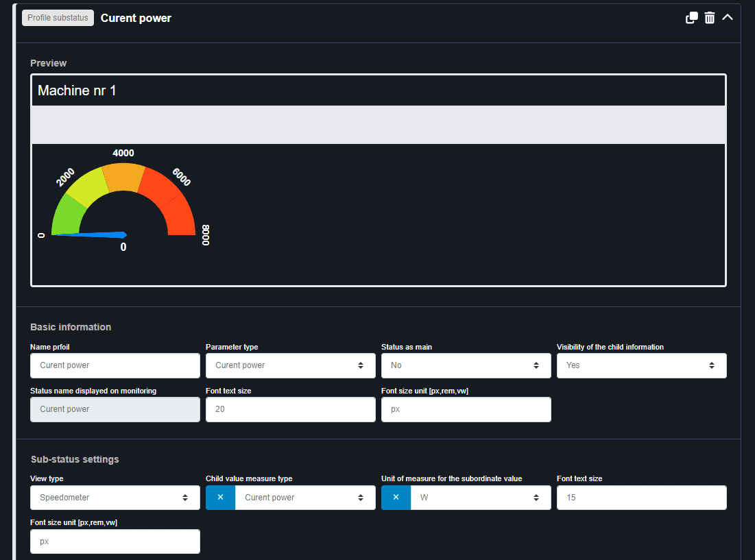
Task: Duplicate the Curent power substatus
Action: 691,18
